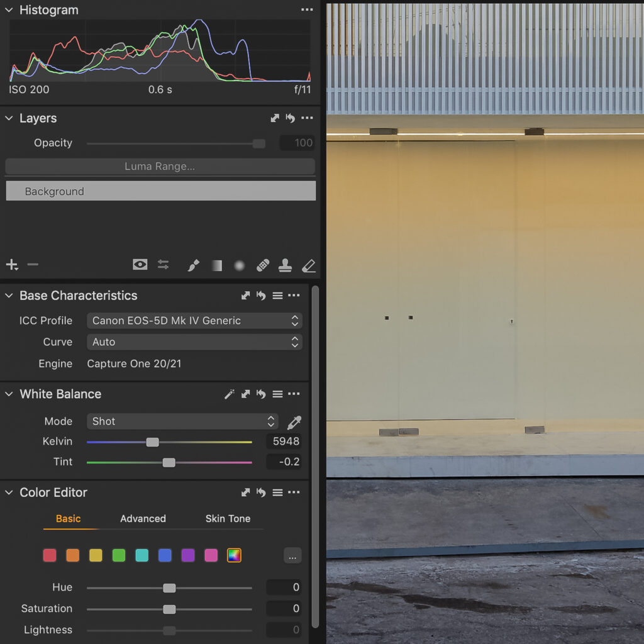Select the Clone Mask stamp tool
644x644 pixels.
[x=285, y=265]
